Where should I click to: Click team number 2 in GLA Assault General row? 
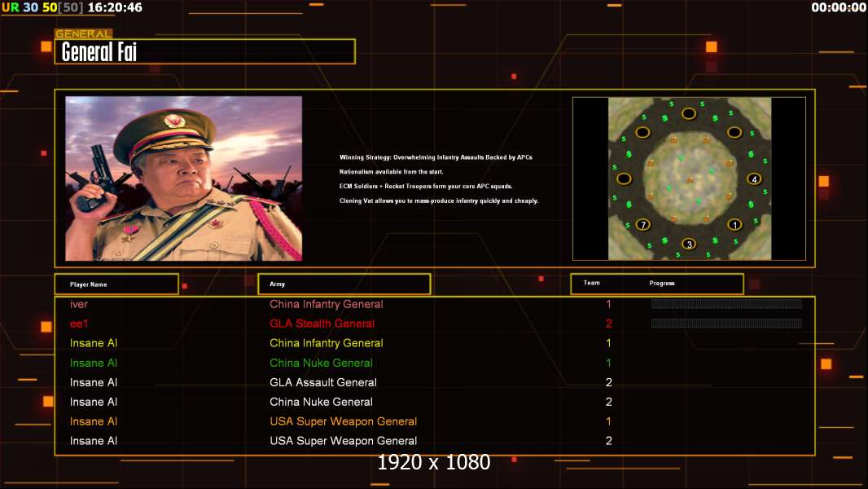pos(609,382)
